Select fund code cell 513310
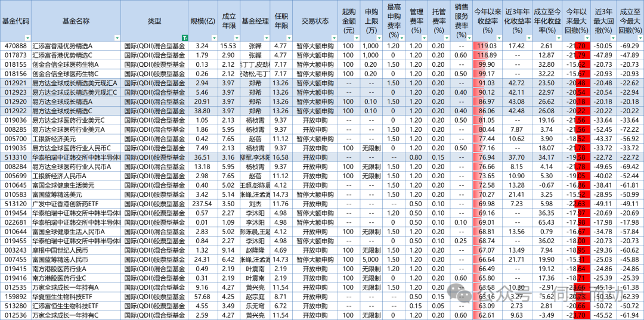This screenshot has width=644, height=320. tap(16, 157)
